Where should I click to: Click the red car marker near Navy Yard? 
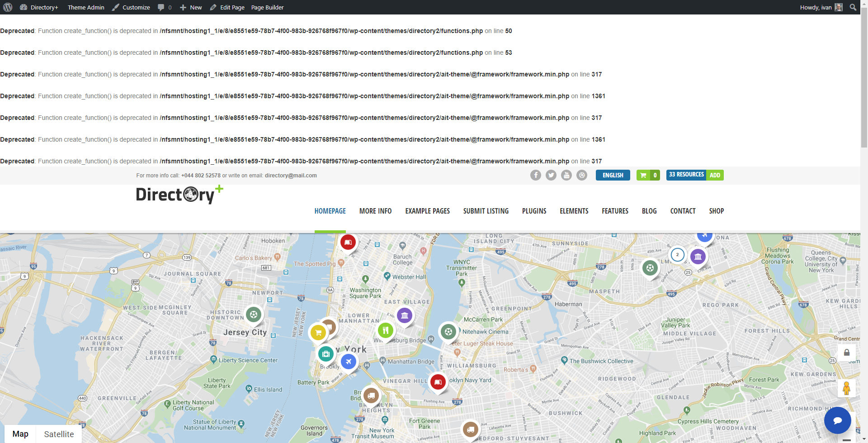pyautogui.click(x=438, y=382)
